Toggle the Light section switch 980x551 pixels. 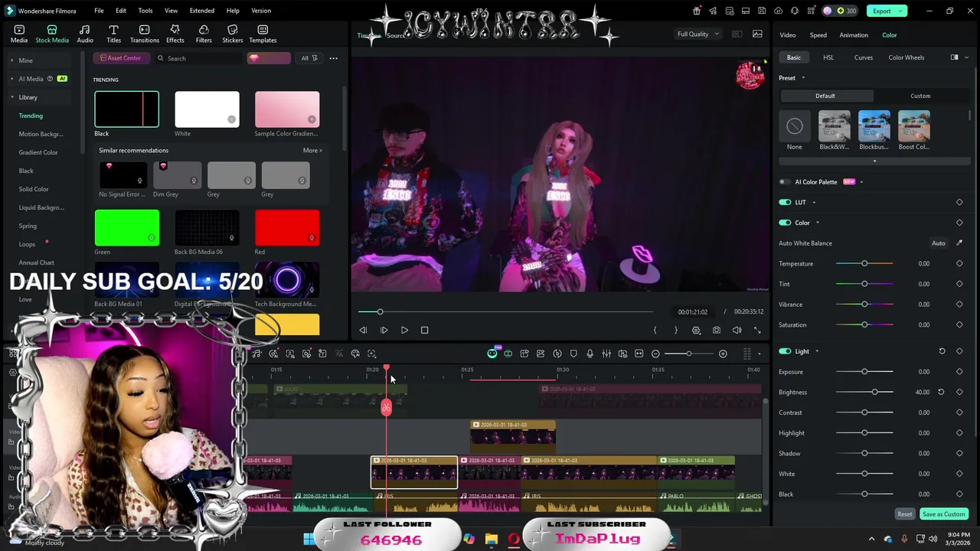pyautogui.click(x=785, y=351)
